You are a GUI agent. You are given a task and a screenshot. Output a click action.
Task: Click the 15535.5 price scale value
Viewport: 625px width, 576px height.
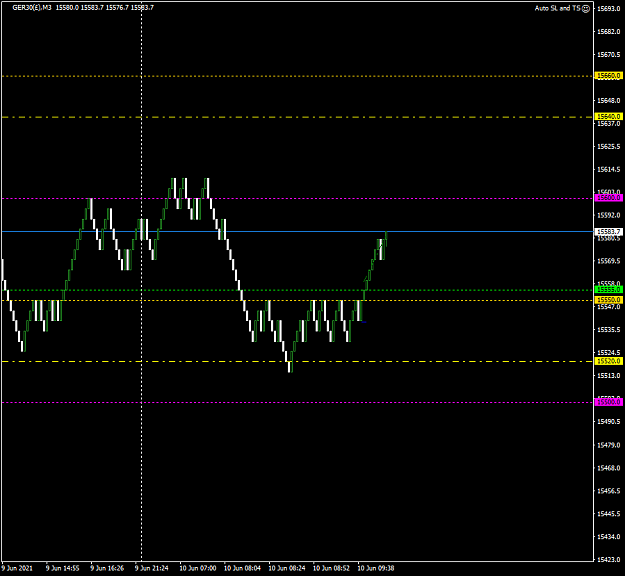(609, 330)
